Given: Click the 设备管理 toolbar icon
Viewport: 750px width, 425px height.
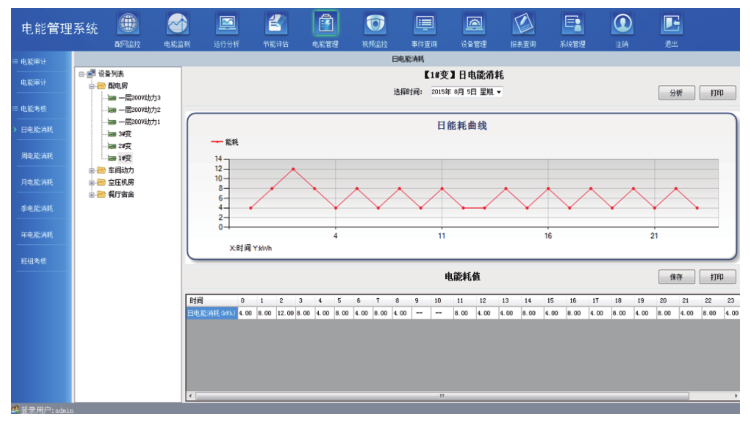Looking at the screenshot, I should coord(473,26).
